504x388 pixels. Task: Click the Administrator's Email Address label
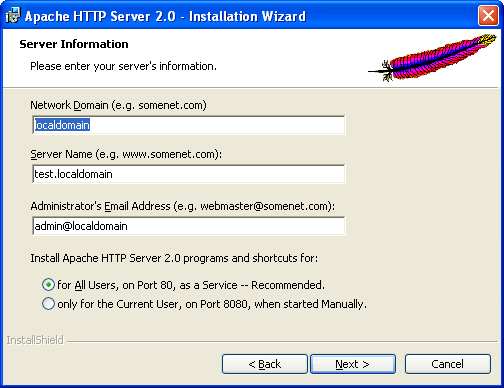(183, 206)
